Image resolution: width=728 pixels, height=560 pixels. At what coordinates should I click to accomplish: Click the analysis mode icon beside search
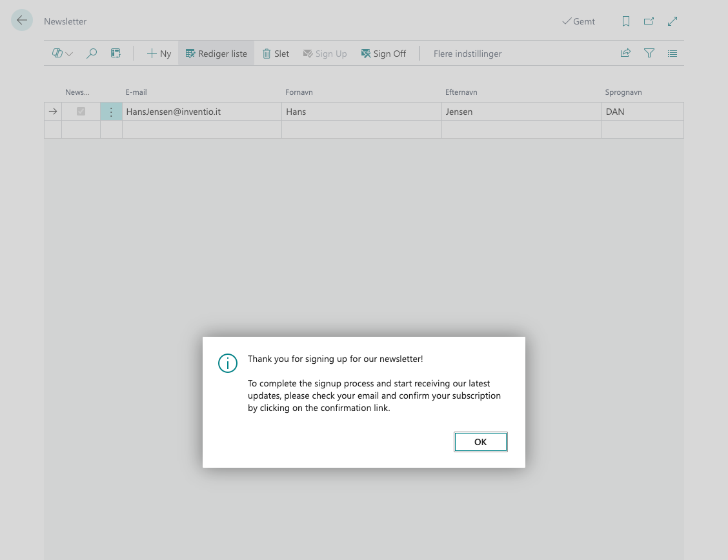coord(116,54)
